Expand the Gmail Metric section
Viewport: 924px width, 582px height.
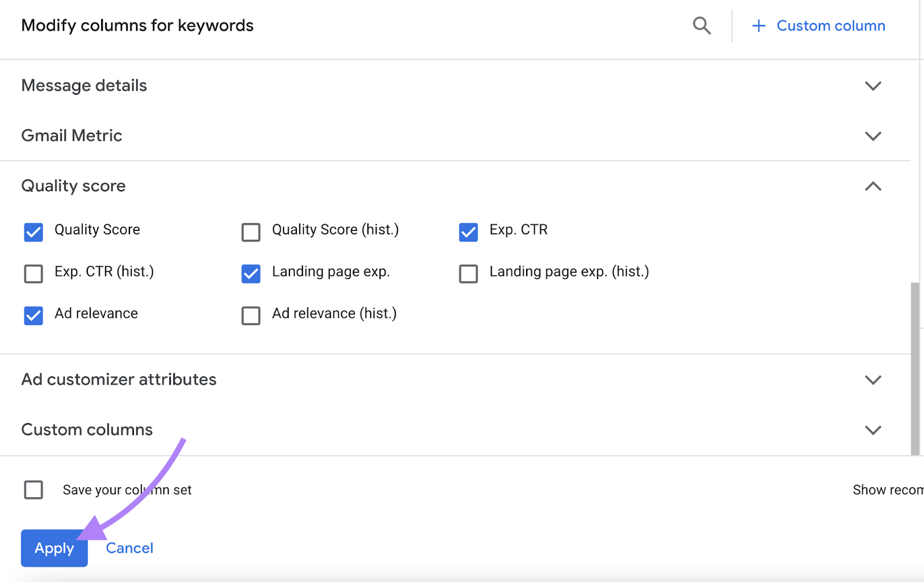[873, 136]
